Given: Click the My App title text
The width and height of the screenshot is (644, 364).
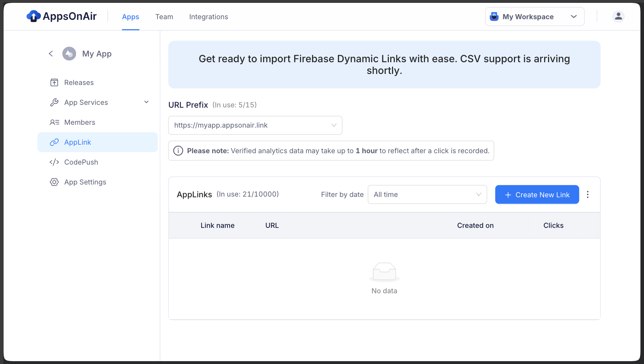Looking at the screenshot, I should tap(97, 54).
